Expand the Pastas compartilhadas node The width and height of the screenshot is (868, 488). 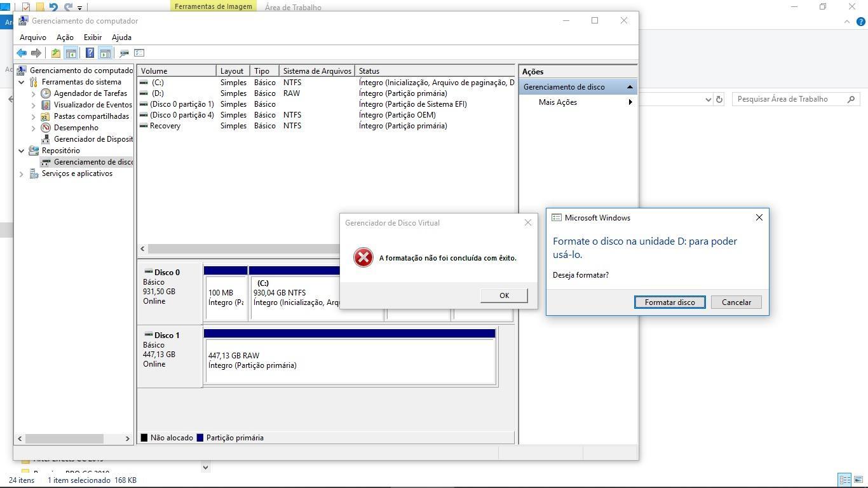click(34, 116)
